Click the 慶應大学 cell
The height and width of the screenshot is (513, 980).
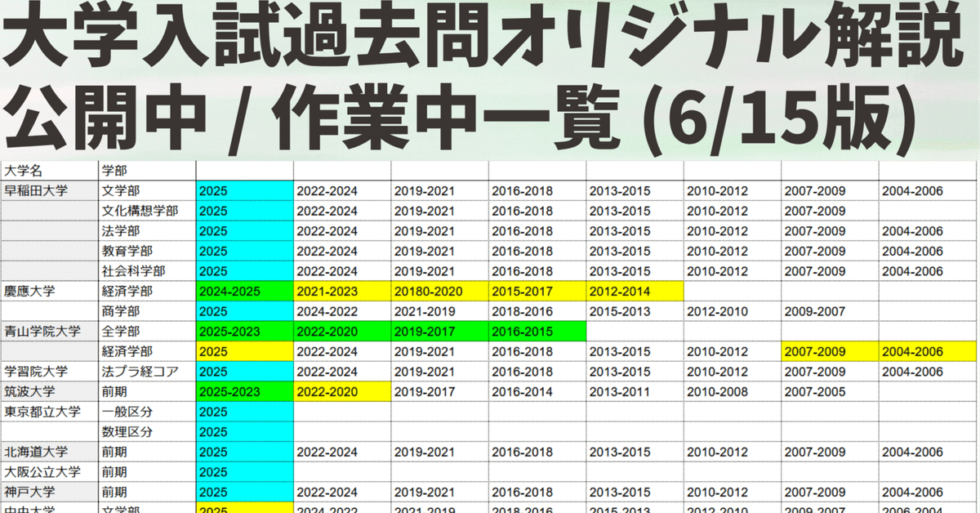tap(49, 291)
